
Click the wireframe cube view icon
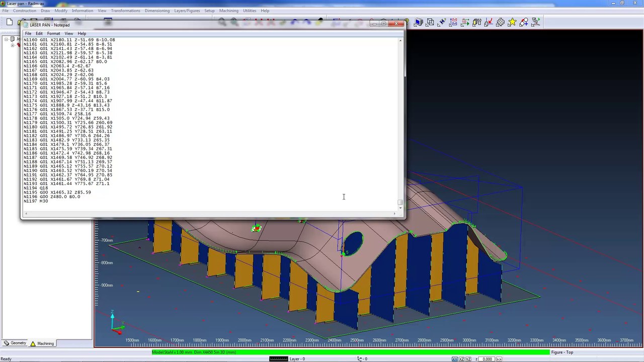(x=430, y=22)
